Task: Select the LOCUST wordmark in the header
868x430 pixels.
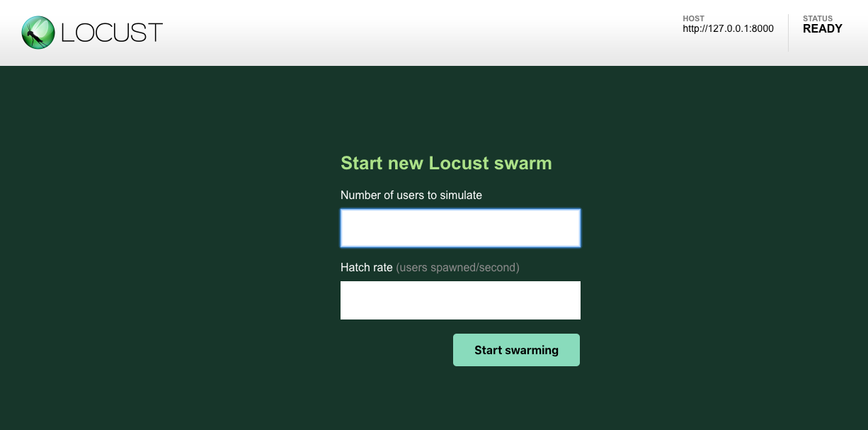Action: (x=111, y=32)
